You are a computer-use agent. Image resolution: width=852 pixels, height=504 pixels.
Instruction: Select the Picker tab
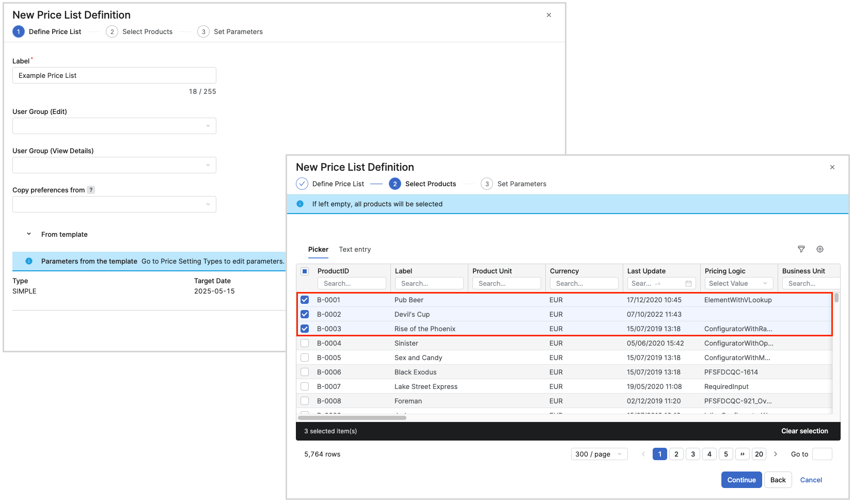318,249
